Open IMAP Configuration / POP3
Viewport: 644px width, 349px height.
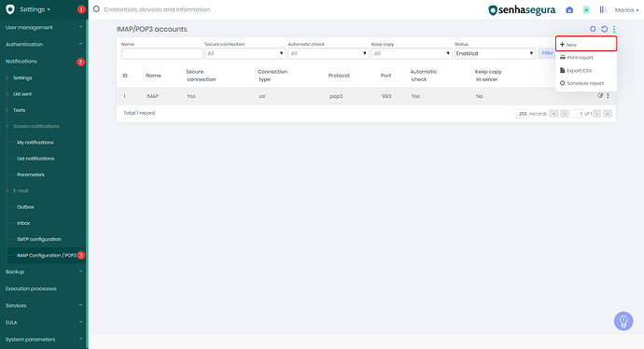point(47,256)
